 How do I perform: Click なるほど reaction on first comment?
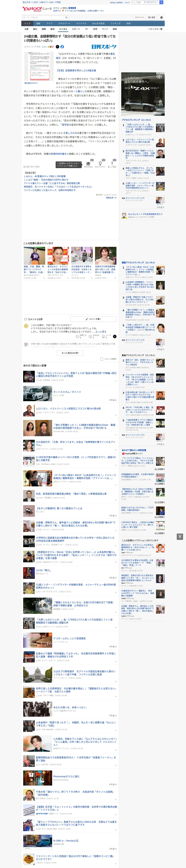94,336
